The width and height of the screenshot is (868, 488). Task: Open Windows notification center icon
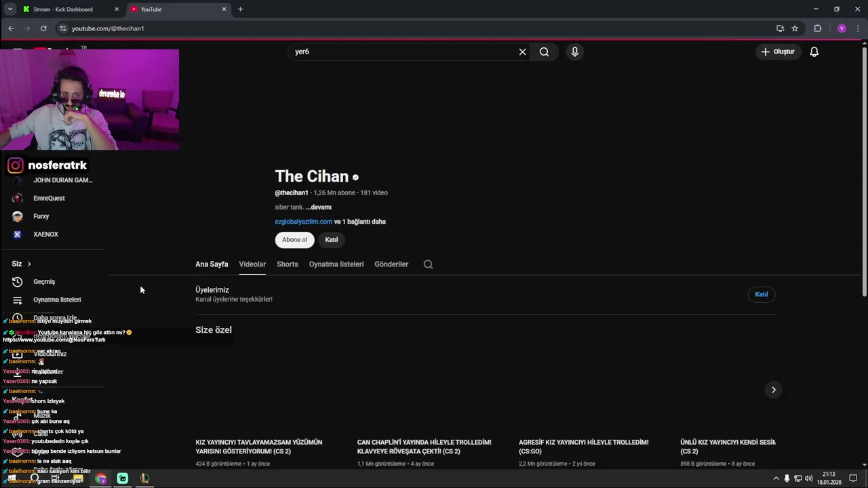tap(853, 479)
